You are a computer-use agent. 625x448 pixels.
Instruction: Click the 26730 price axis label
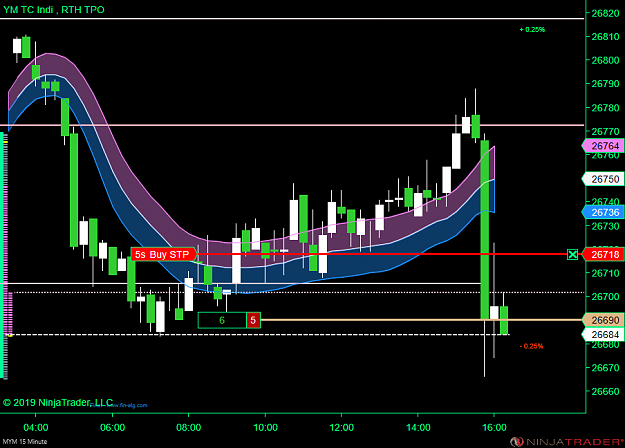(x=605, y=226)
